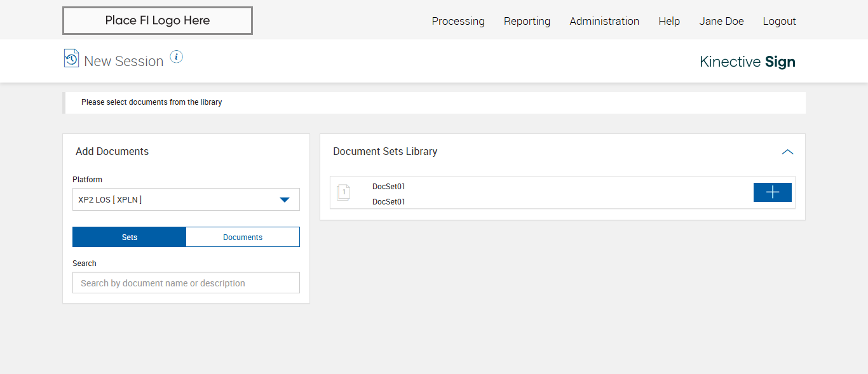The width and height of the screenshot is (868, 374).
Task: Switch to the Sets view
Action: coord(130,237)
